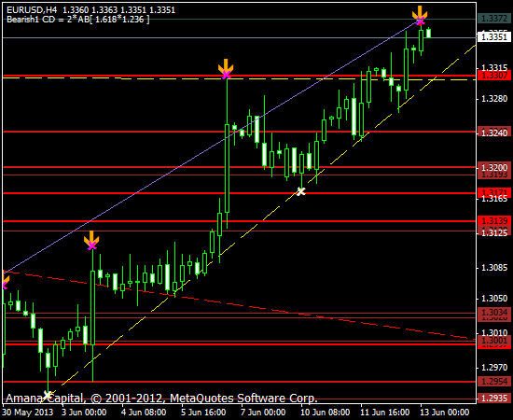Click the 1.3200 red price label
513x420 pixels.
point(494,167)
